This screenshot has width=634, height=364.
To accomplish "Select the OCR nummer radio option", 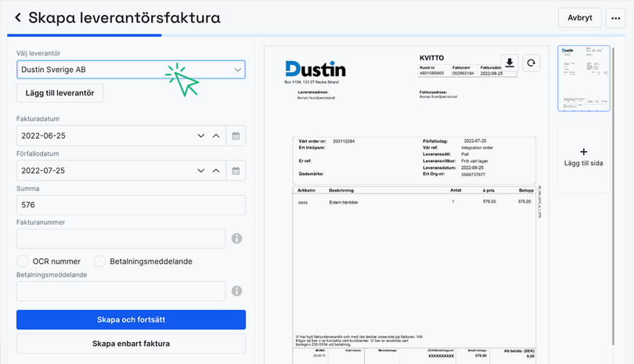I will 23,261.
